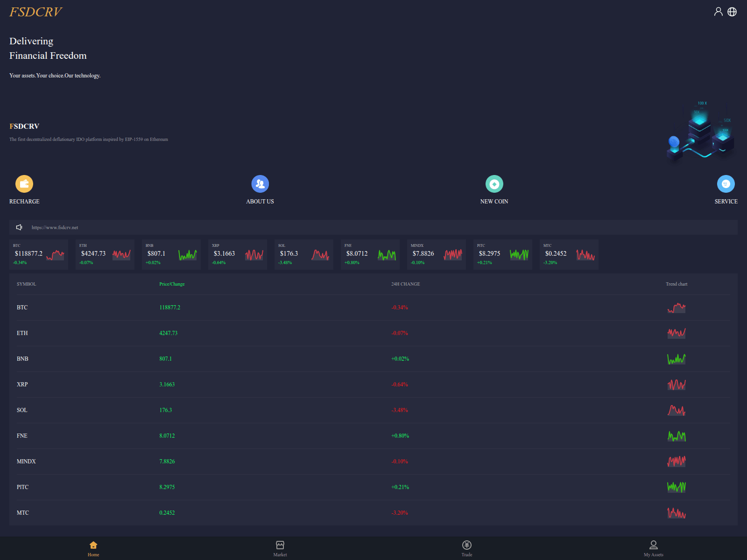Select the Home tab
This screenshot has width=747, height=560.
tap(93, 548)
